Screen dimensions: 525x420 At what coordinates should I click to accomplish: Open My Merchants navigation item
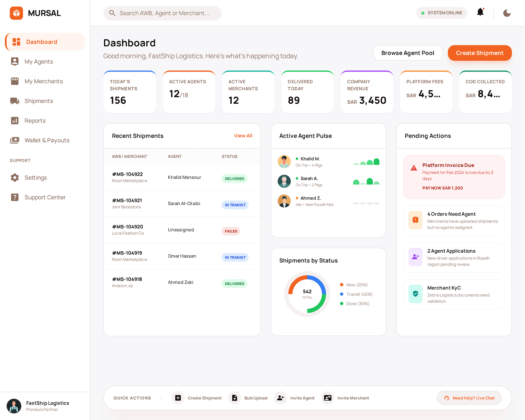44,81
